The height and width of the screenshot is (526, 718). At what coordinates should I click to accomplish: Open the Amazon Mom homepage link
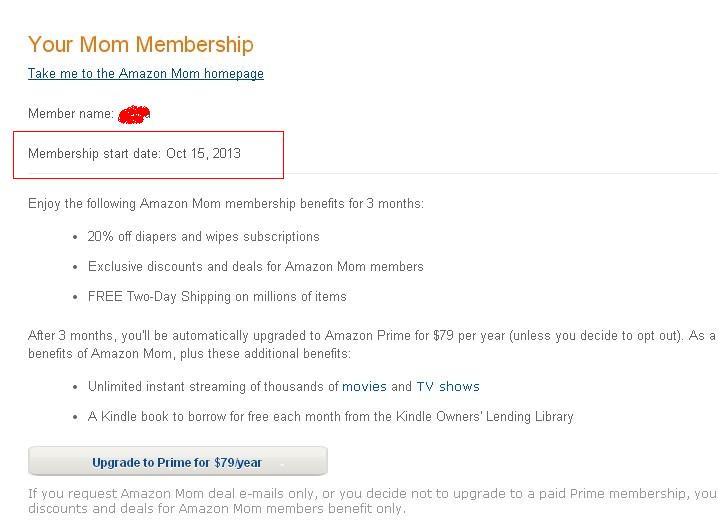pyautogui.click(x=146, y=74)
